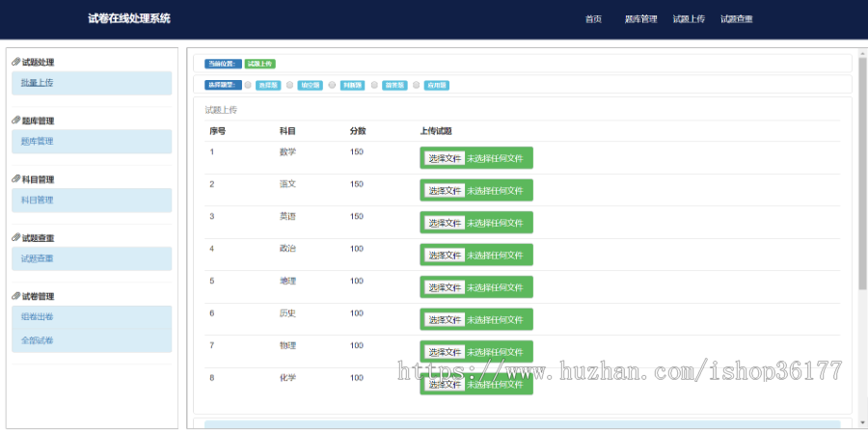Click the paperclip icon beside 试题查重 heading
Image resolution: width=868 pixels, height=432 pixels.
click(x=16, y=238)
